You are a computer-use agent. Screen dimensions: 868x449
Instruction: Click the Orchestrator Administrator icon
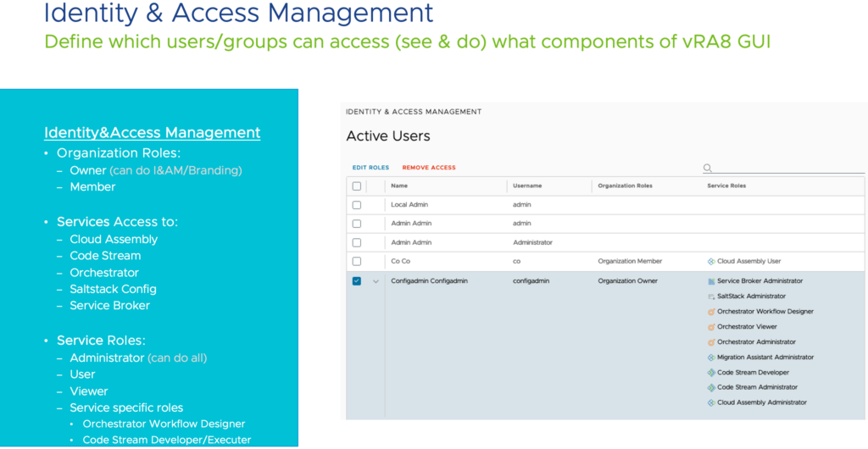[711, 342]
